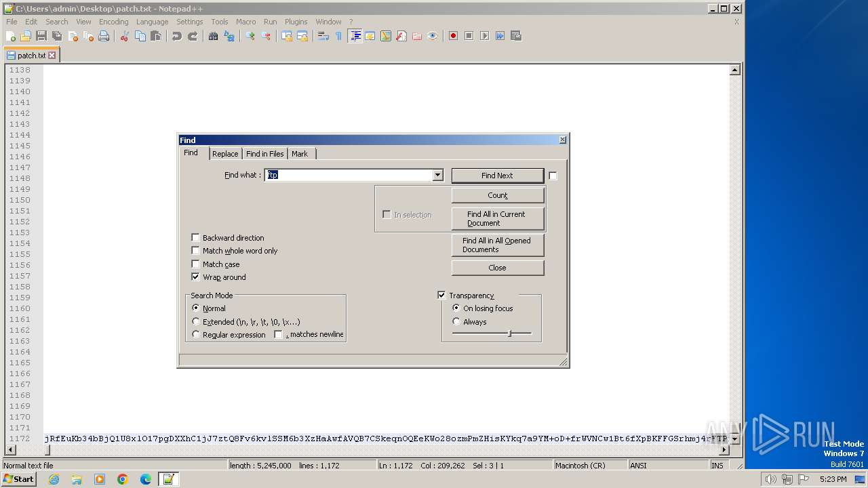Click Find All in All Opened Documents

pyautogui.click(x=497, y=245)
